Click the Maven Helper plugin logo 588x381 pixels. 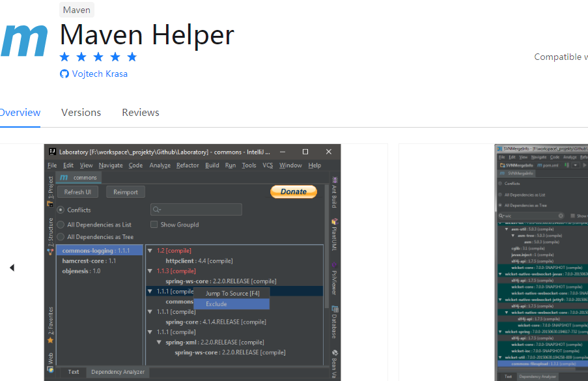pos(24,40)
